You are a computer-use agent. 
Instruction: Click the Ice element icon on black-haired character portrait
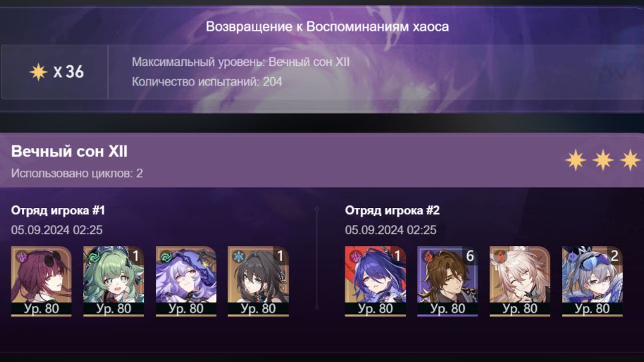pos(238,257)
